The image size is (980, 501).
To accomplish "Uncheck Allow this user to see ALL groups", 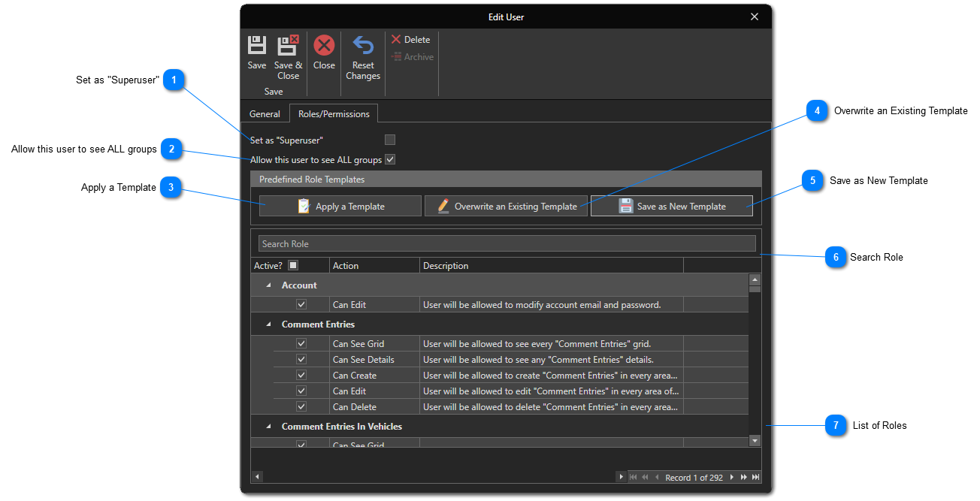I will [x=389, y=159].
